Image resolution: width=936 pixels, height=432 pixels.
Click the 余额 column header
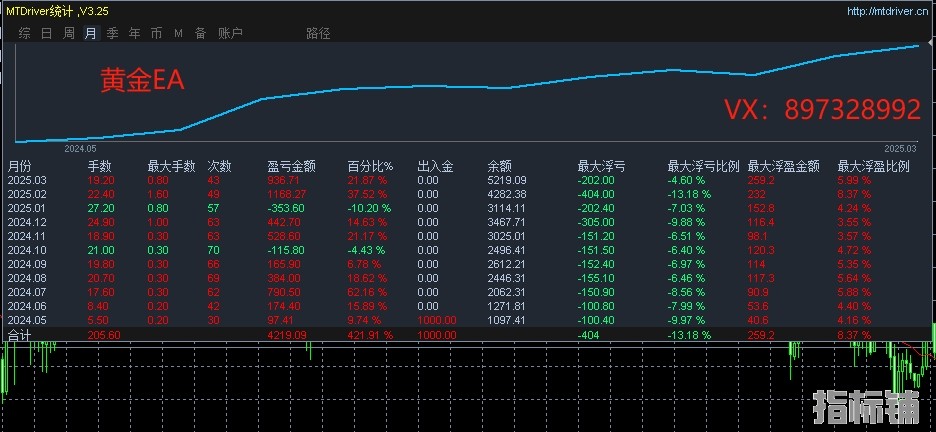coord(499,166)
